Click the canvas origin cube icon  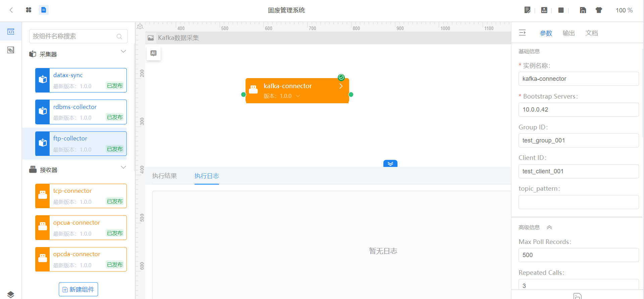point(140,26)
